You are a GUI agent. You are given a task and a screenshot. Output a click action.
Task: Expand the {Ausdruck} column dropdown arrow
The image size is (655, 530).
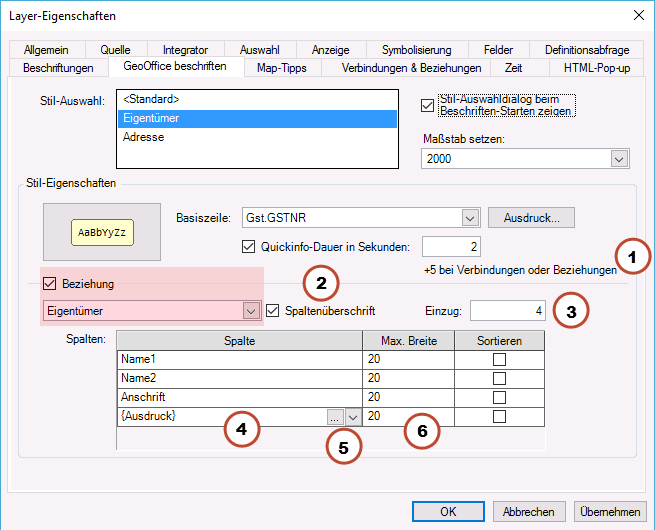point(352,416)
